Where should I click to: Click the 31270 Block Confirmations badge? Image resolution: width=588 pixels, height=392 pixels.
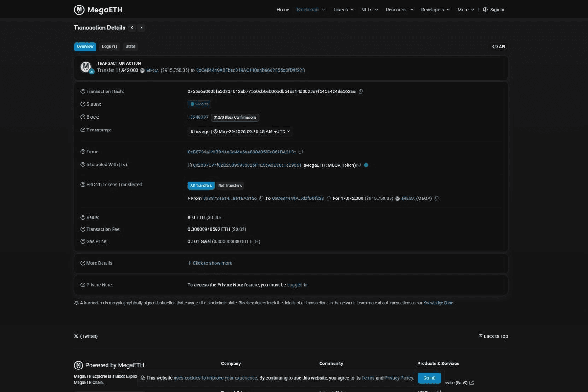point(235,118)
